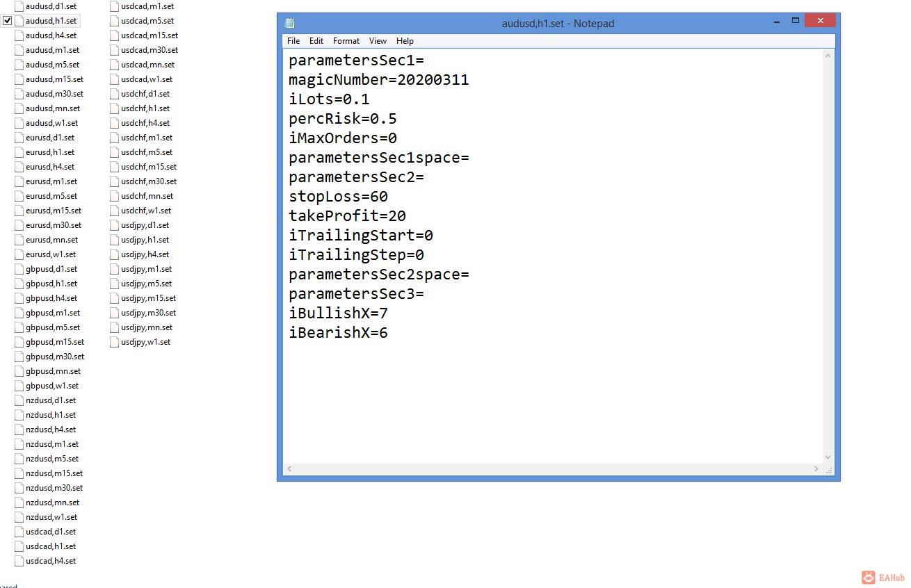Open the Help menu in Notepad
Viewport: 911px width, 588px height.
(x=405, y=41)
